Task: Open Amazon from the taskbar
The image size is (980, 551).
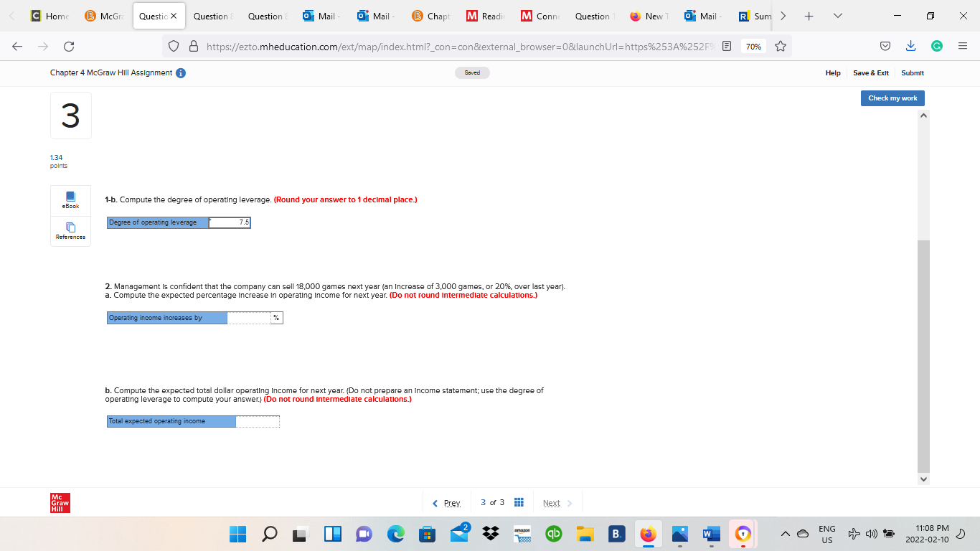Action: coord(522,534)
